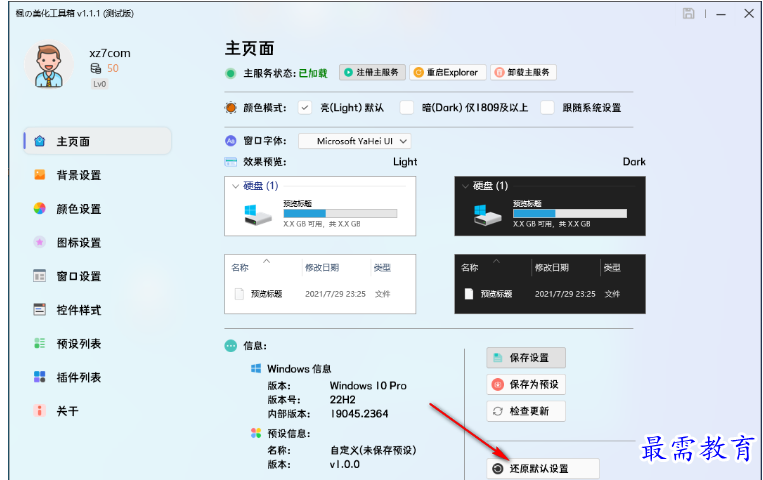The image size is (763, 480).
Task: Click the 自定义(未保存预设) preset name
Action: 373,450
